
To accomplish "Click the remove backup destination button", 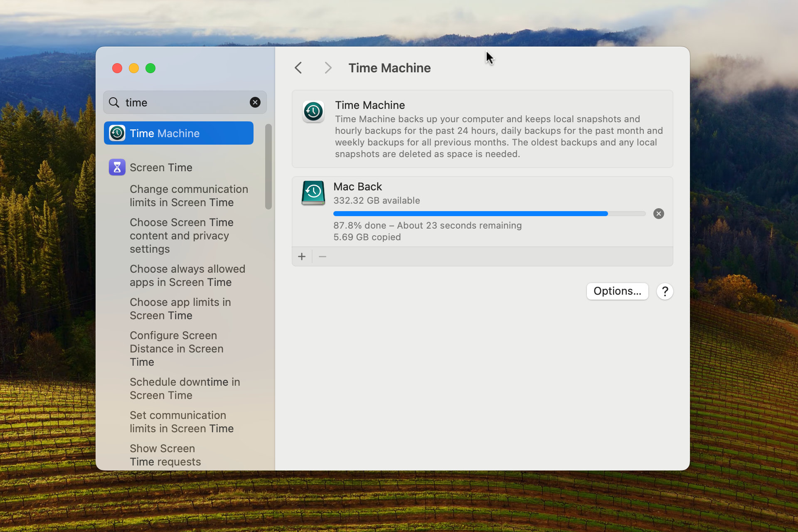I will 323,256.
